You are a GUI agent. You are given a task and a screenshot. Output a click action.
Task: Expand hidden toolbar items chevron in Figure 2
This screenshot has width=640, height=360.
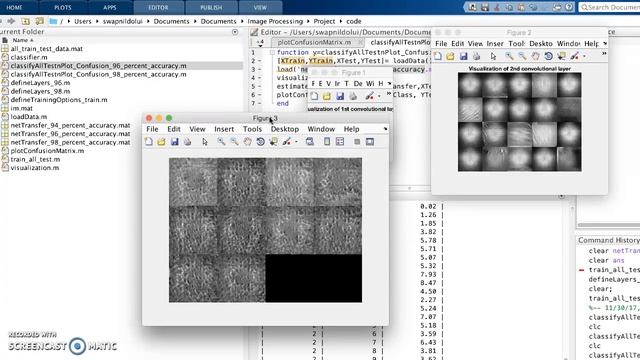(604, 53)
